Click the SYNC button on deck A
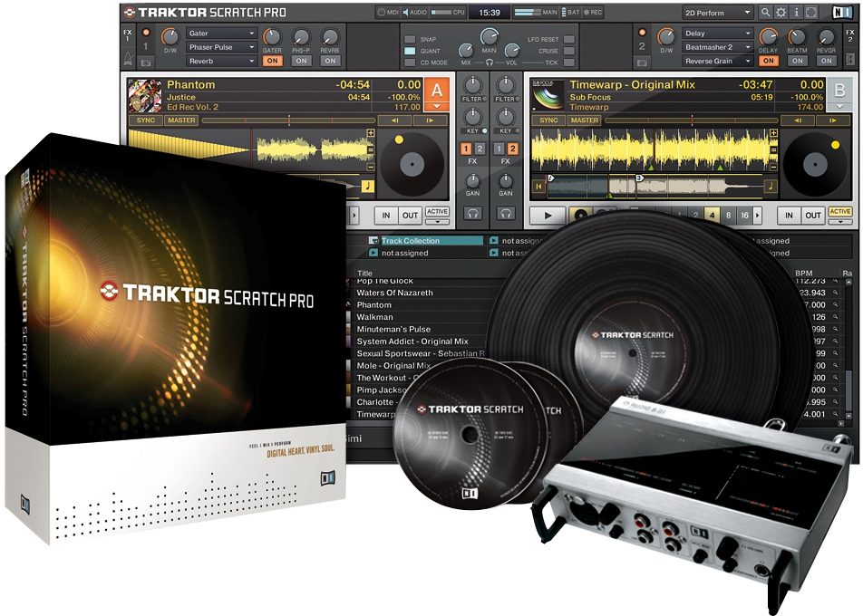 coord(146,120)
